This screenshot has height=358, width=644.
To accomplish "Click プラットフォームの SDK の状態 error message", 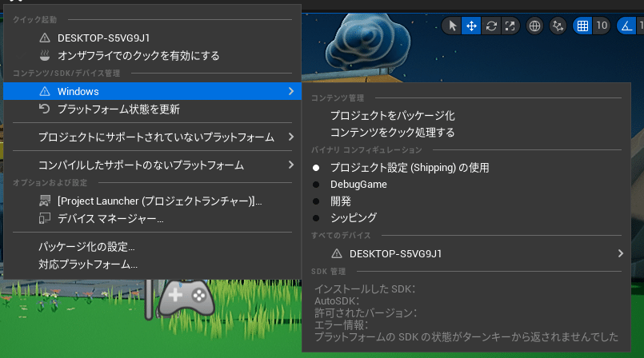I will [x=466, y=337].
